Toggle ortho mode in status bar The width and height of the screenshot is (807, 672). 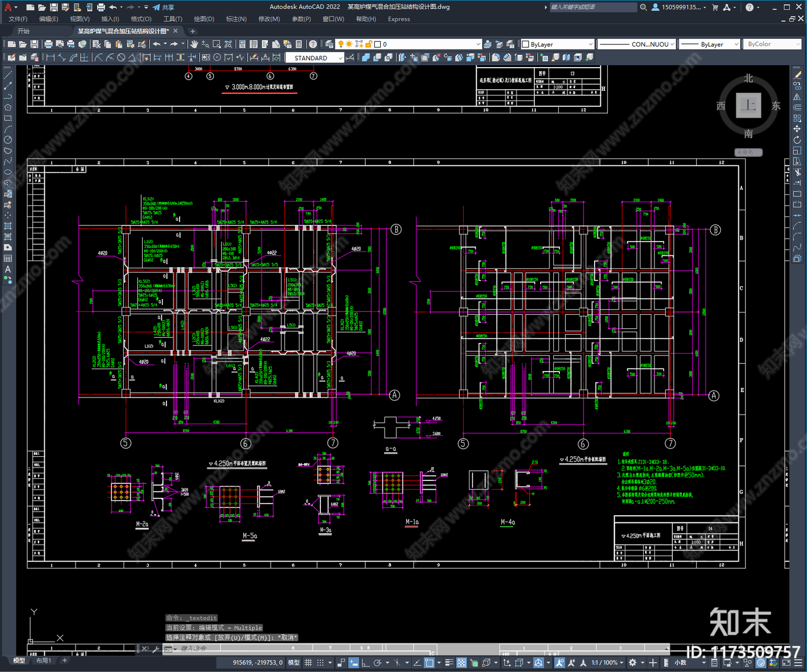pos(365,662)
